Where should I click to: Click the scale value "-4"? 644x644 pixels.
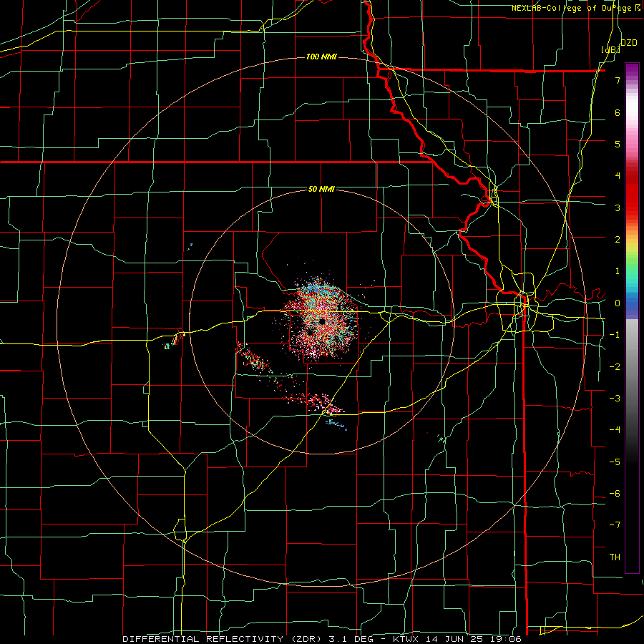[x=615, y=430]
